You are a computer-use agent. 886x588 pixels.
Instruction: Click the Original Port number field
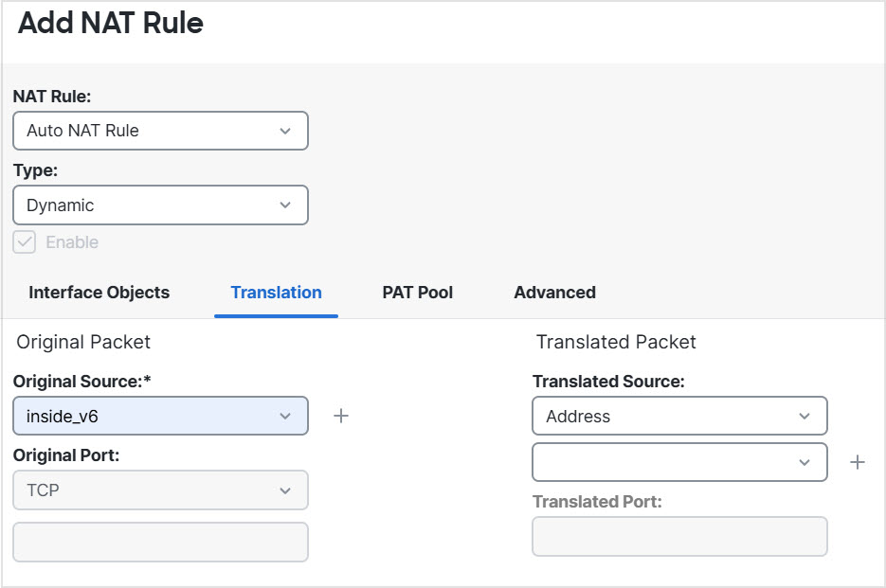(160, 542)
